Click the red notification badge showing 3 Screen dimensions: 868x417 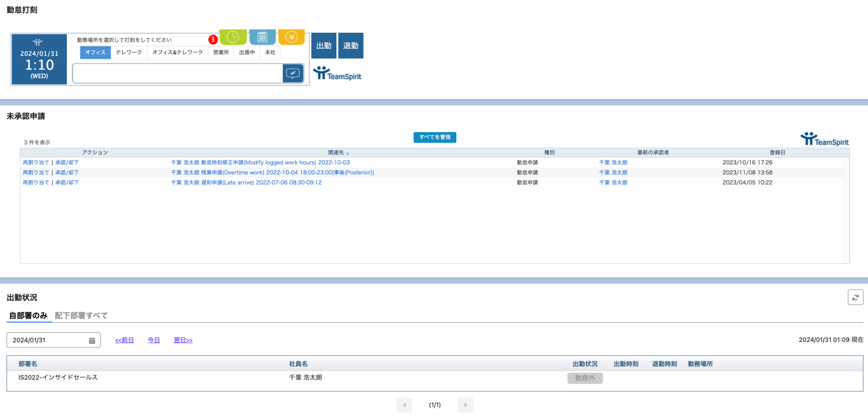point(213,40)
